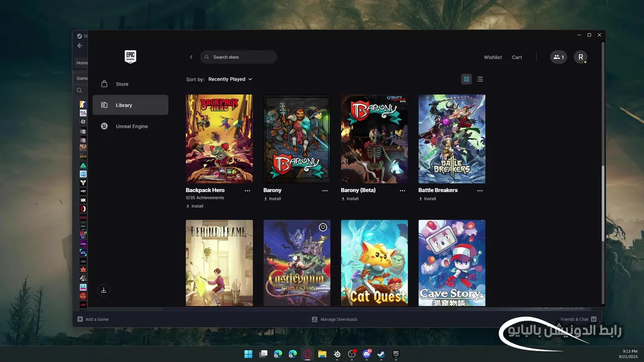Open SteelSeries app on taskbar

click(x=337, y=354)
